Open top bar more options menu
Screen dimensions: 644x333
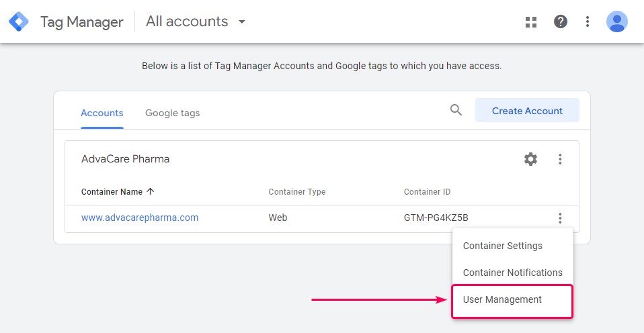(588, 21)
